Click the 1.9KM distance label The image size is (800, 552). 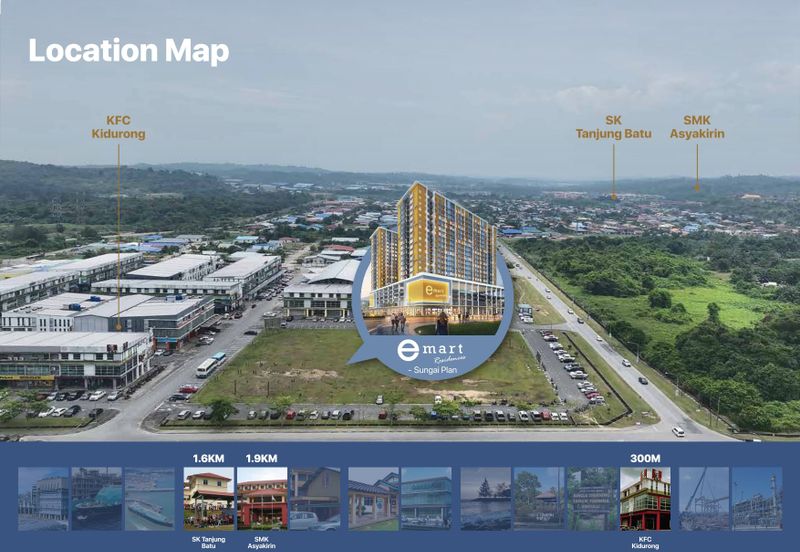click(x=261, y=459)
